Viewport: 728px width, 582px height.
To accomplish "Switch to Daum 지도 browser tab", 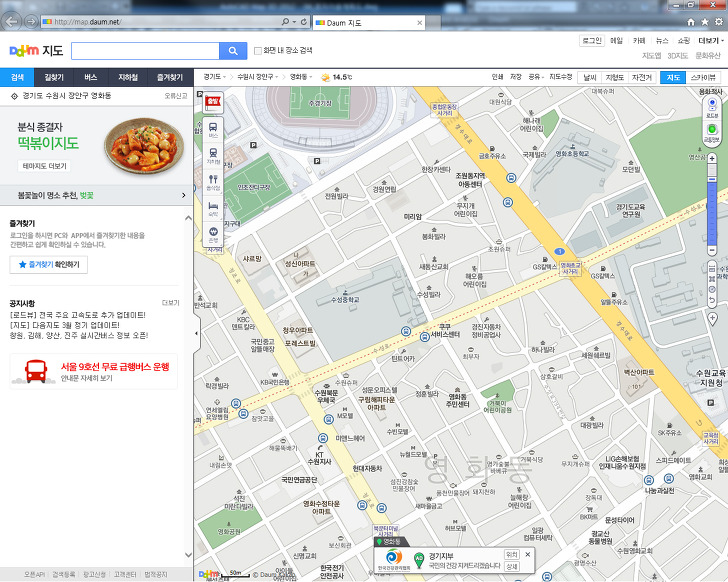I will click(369, 23).
